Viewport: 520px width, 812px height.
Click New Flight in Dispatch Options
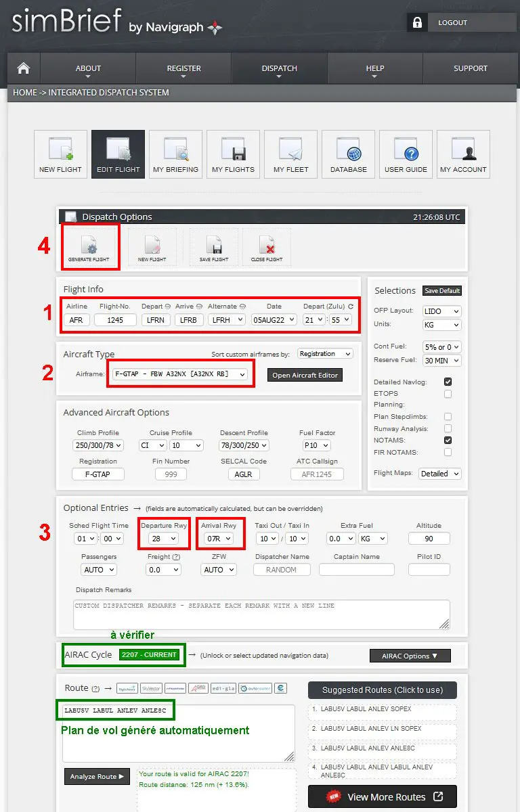(x=152, y=248)
